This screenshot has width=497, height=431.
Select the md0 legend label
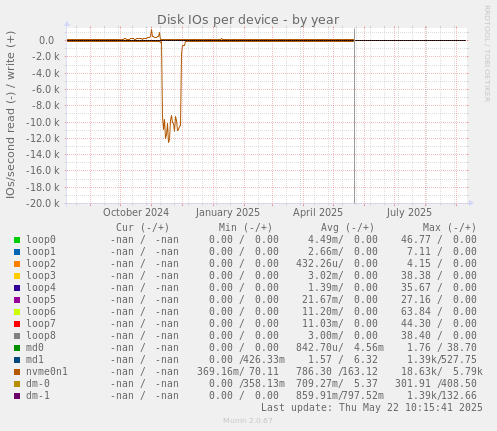pyautogui.click(x=35, y=347)
